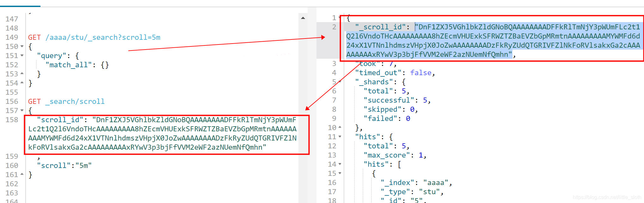Click line number 158 in the gutter
Viewport: 644px width, 203px height.
point(12,120)
